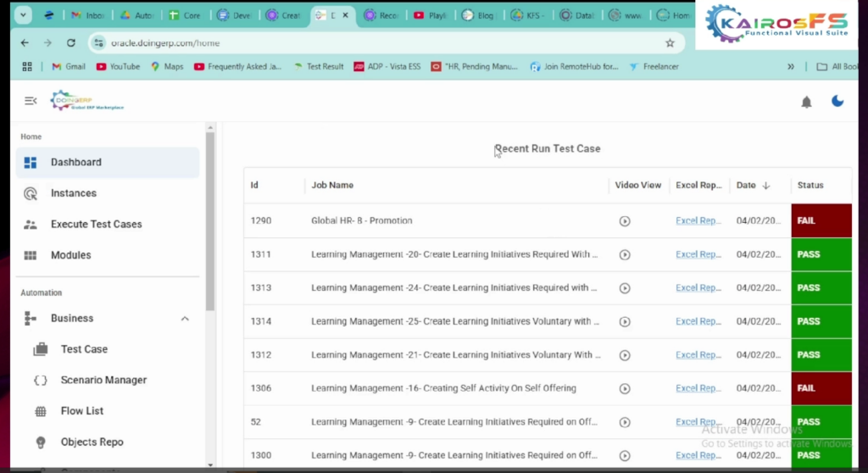868x473 pixels.
Task: Play video for job 1290 Promotion
Action: coord(625,221)
